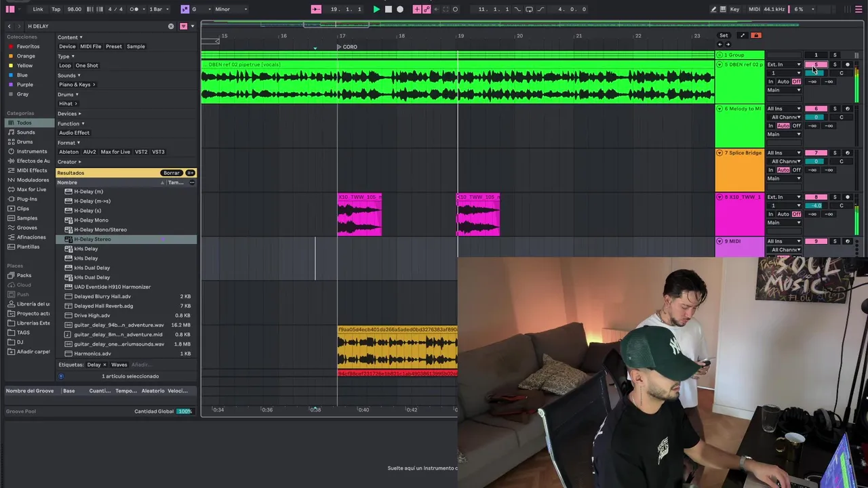This screenshot has height=488, width=868.
Task: Clear the H DELAY search field
Action: (171, 26)
